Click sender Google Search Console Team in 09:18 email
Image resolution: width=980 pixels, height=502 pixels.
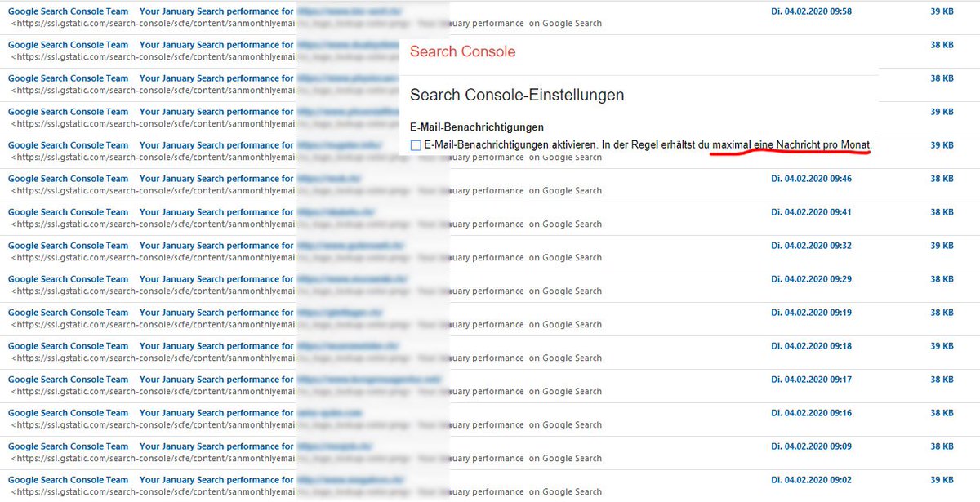pos(69,346)
